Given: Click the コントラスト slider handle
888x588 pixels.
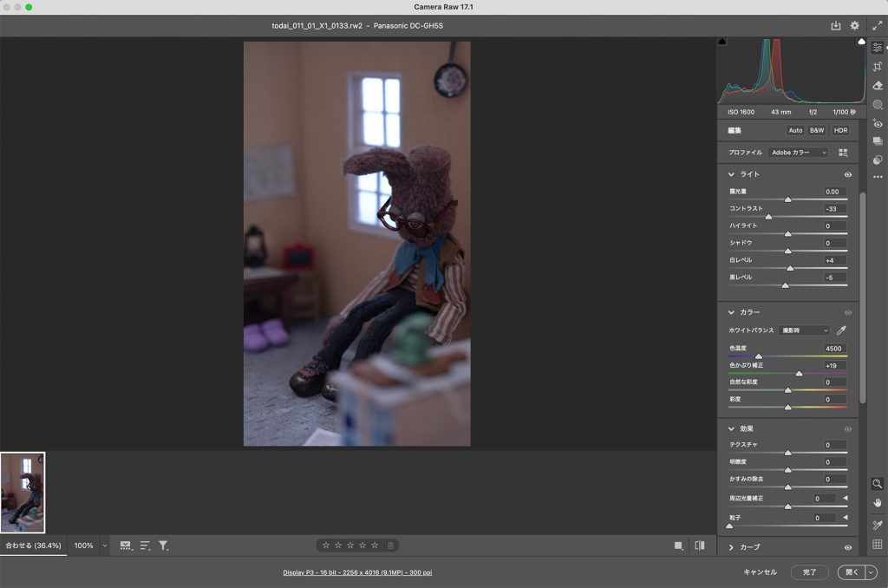Looking at the screenshot, I should tap(768, 217).
